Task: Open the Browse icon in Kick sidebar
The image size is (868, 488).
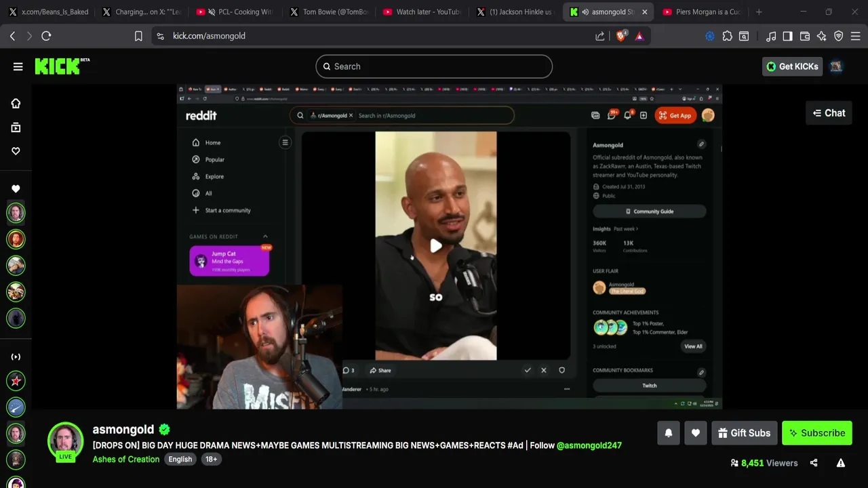Action: coord(16,127)
